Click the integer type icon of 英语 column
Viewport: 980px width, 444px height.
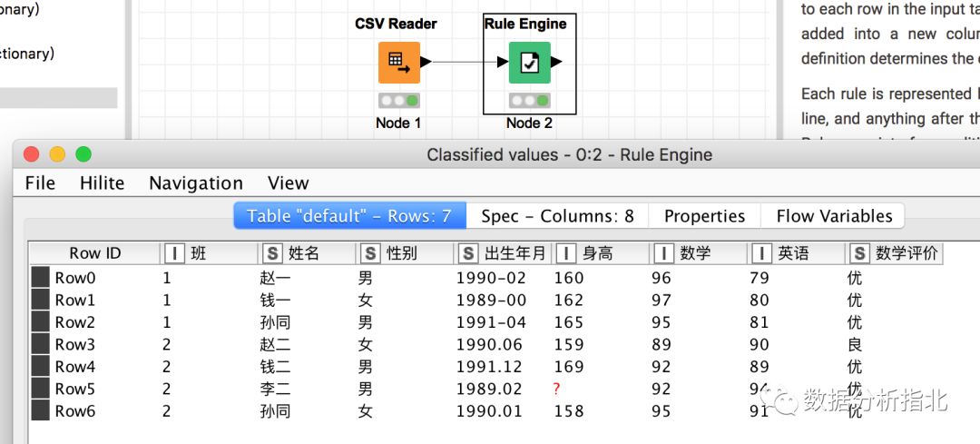point(762,253)
